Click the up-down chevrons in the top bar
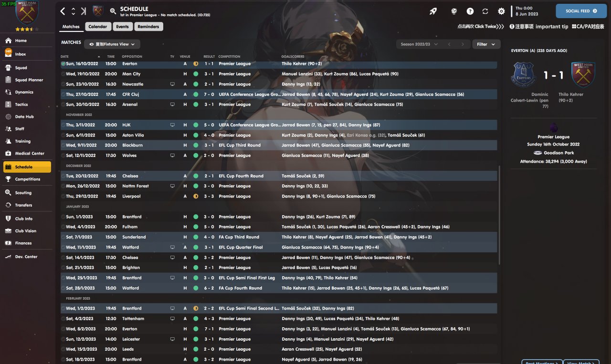611x364 pixels. point(74,11)
